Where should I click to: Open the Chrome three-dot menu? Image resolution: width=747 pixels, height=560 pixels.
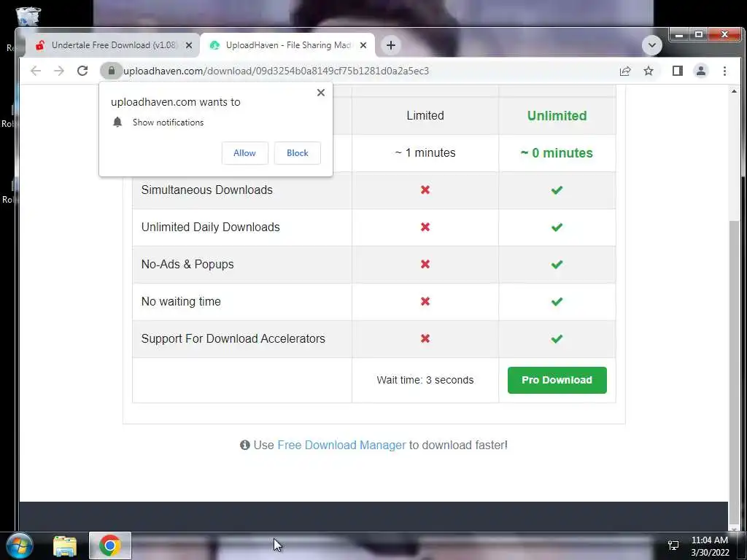coord(724,71)
